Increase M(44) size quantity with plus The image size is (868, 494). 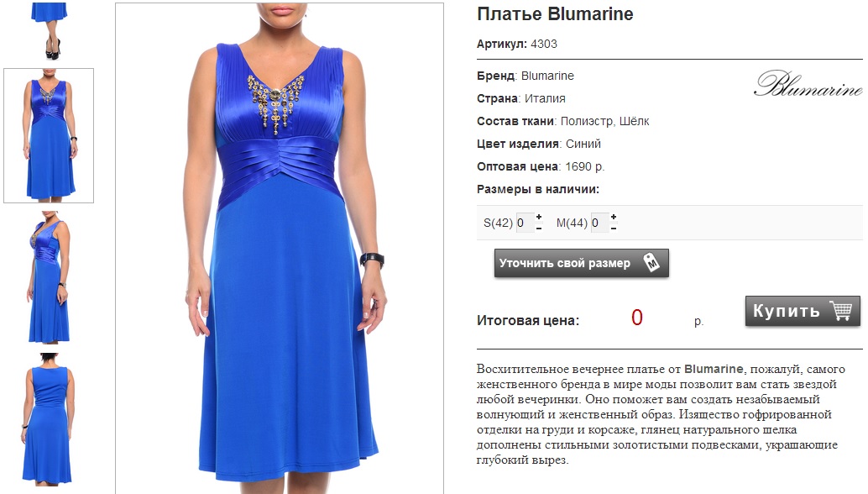[x=614, y=217]
